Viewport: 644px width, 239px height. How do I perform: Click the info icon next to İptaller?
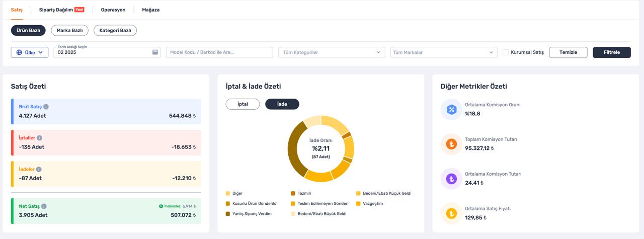(39, 138)
